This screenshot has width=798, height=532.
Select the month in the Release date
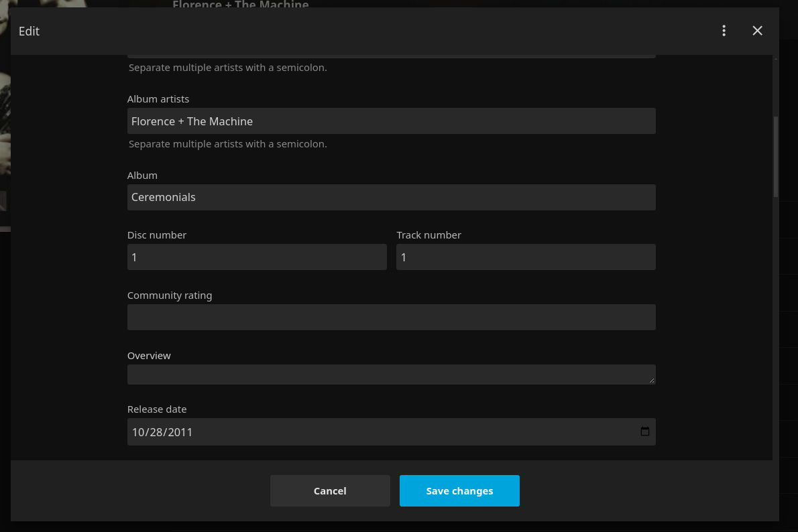138,432
